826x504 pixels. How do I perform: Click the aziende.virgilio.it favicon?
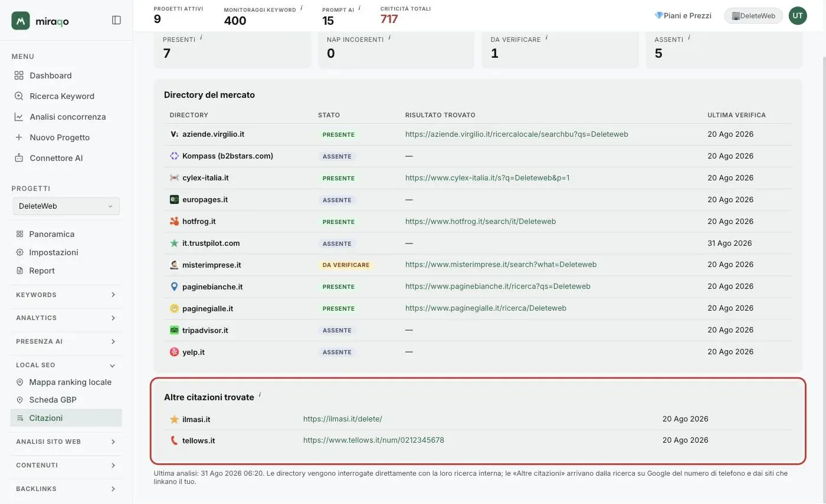(174, 134)
